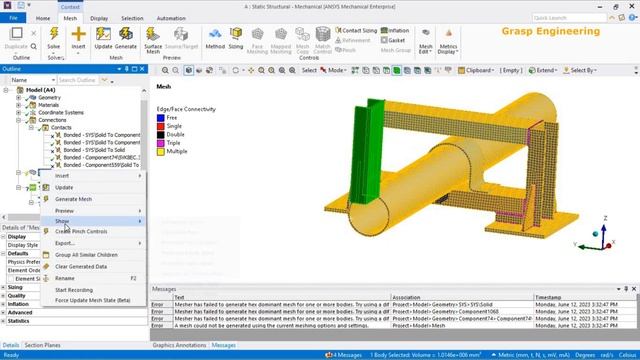Click the blue Free legend swatch
The width and height of the screenshot is (640, 360).
(x=160, y=118)
